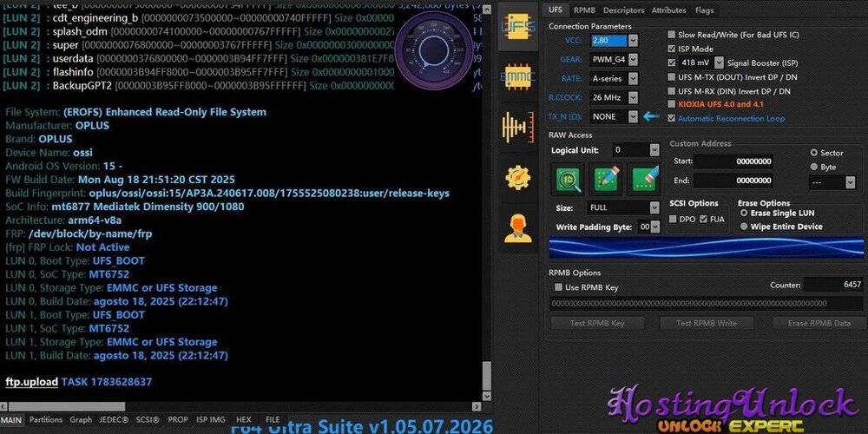
Task: Click the log vertical scrollbar thumb
Action: click(x=487, y=377)
